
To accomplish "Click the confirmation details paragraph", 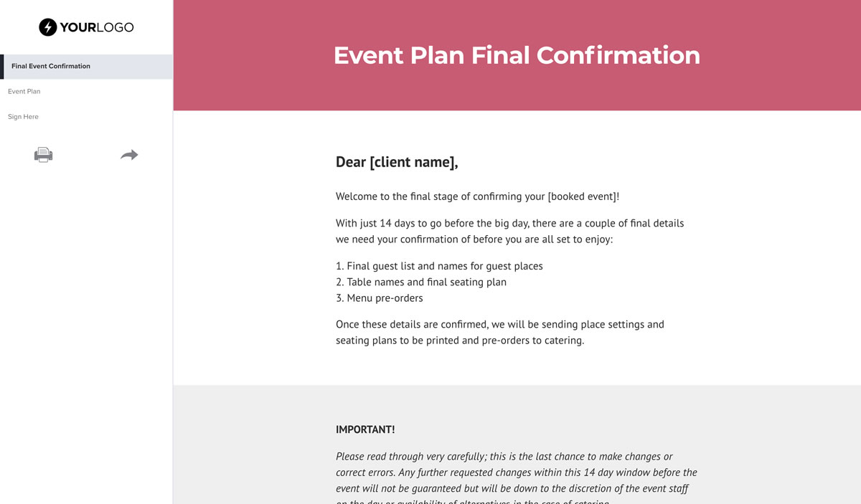I will (499, 332).
